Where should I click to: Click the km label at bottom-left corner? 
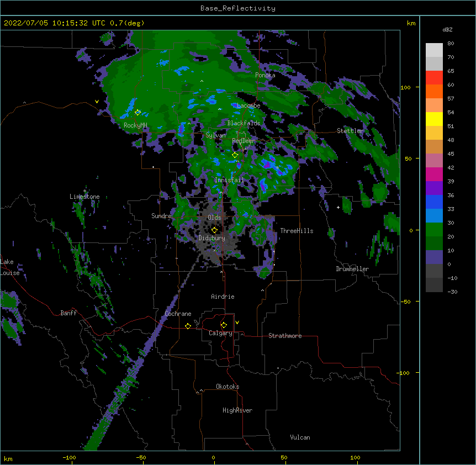coord(8,459)
